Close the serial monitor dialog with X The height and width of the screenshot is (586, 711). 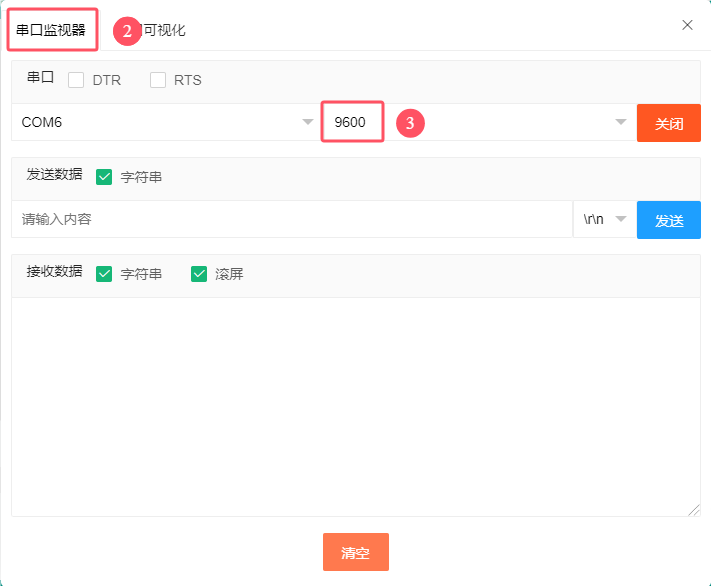pyautogui.click(x=687, y=25)
